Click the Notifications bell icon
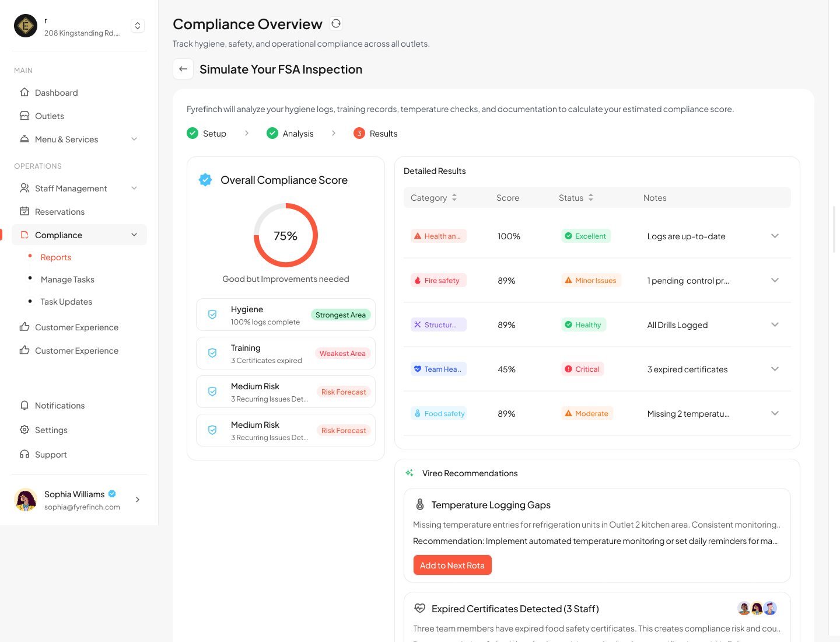 coord(24,405)
